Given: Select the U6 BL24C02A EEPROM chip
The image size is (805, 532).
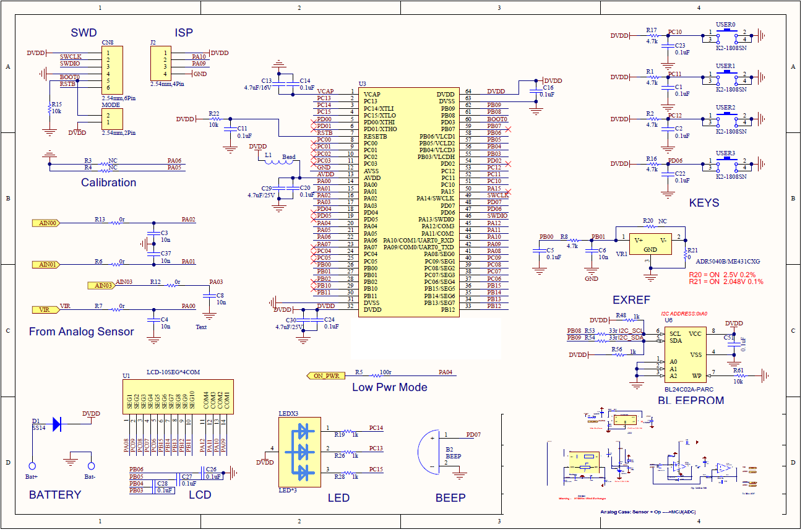Looking at the screenshot, I should [x=686, y=355].
